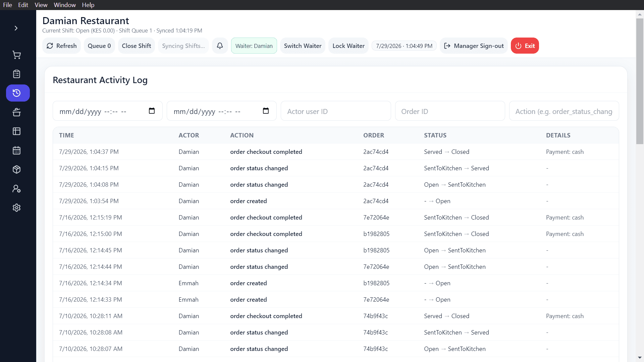This screenshot has width=644, height=362.
Task: Open the calendar sidebar icon
Action: 17,150
